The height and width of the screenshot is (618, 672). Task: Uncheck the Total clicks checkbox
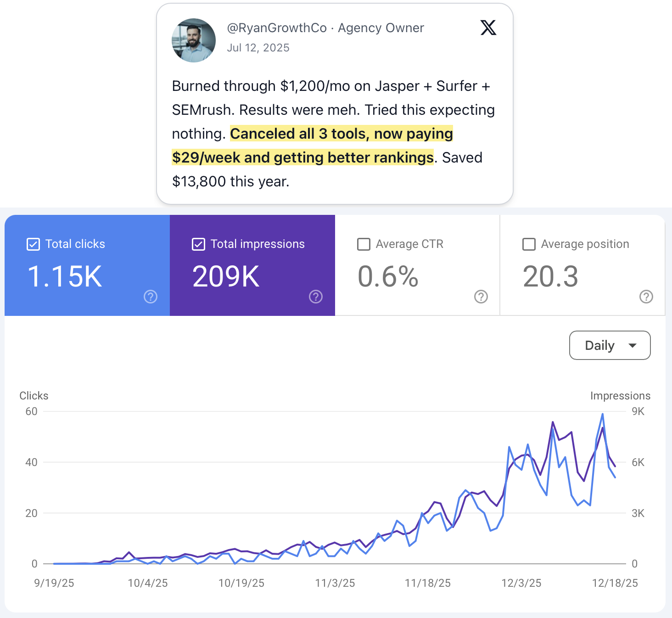click(x=33, y=244)
